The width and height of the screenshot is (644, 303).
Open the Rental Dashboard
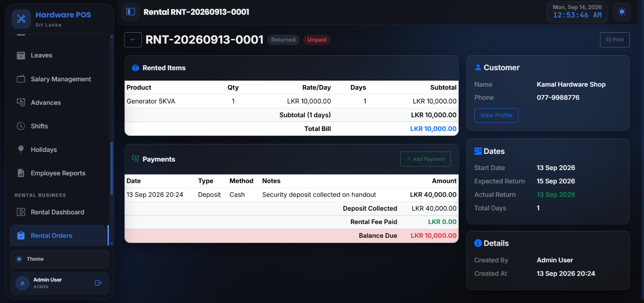pyautogui.click(x=57, y=212)
